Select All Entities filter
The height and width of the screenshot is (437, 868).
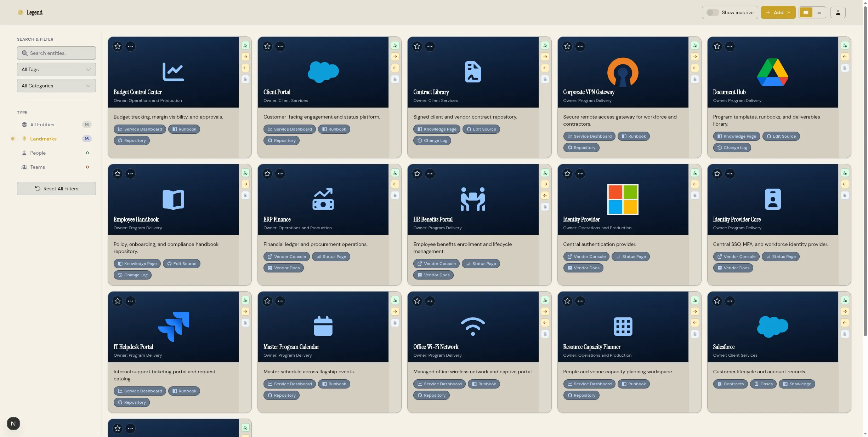click(x=56, y=125)
